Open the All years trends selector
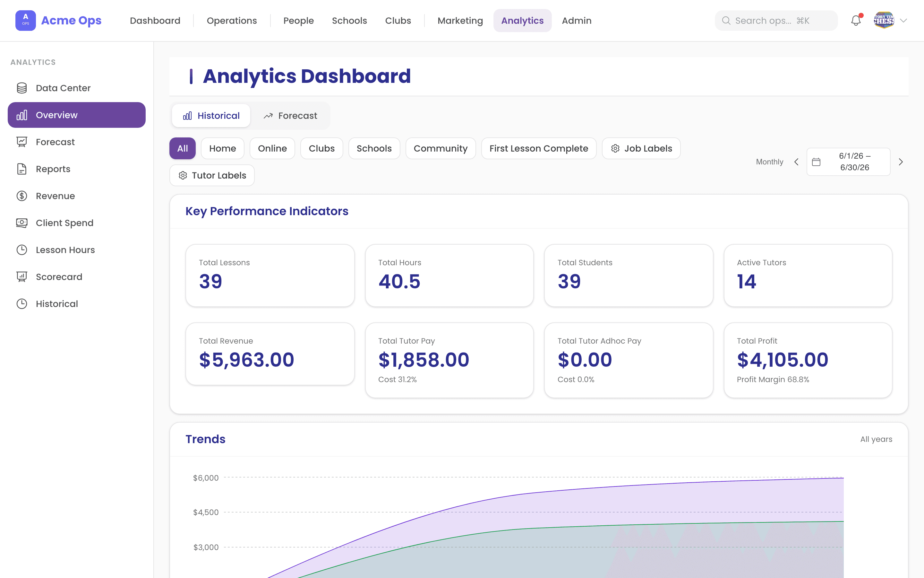Viewport: 924px width, 578px height. (876, 439)
